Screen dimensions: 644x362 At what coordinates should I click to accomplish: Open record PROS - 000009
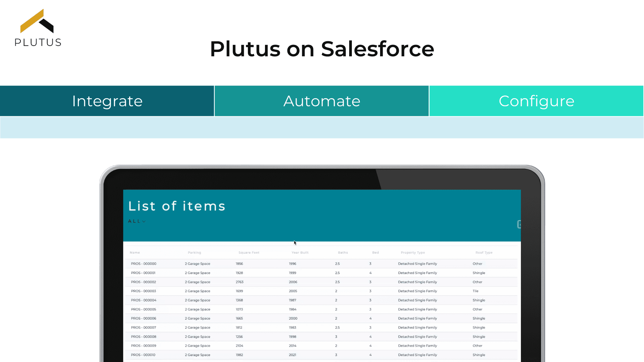[x=144, y=346]
